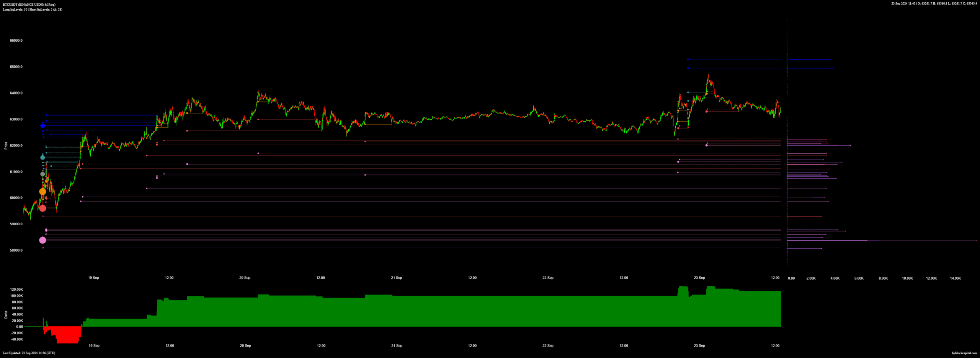
Task: Click the positive 20.00K delta axis label
Action: click(x=18, y=321)
